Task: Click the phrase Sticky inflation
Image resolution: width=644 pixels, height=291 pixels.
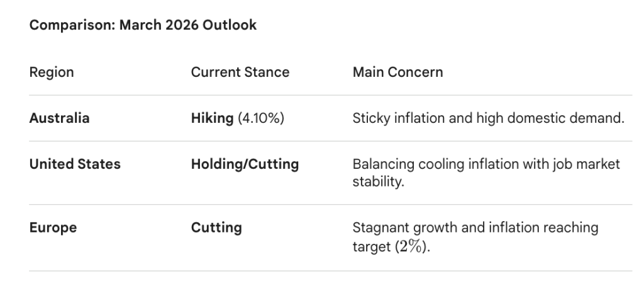Action: [399, 118]
